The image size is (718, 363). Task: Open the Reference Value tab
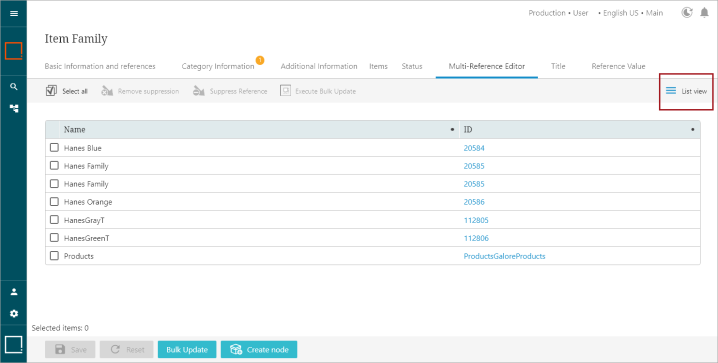point(618,66)
